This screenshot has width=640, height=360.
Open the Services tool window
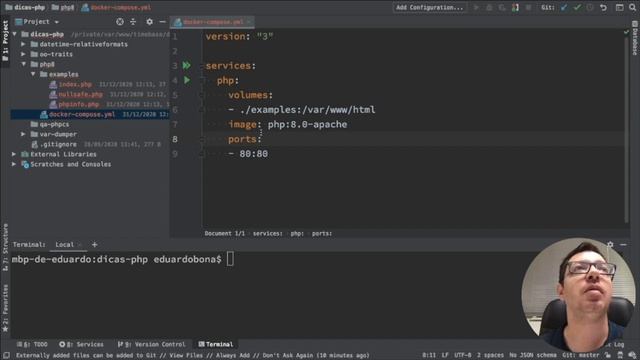tap(81, 344)
